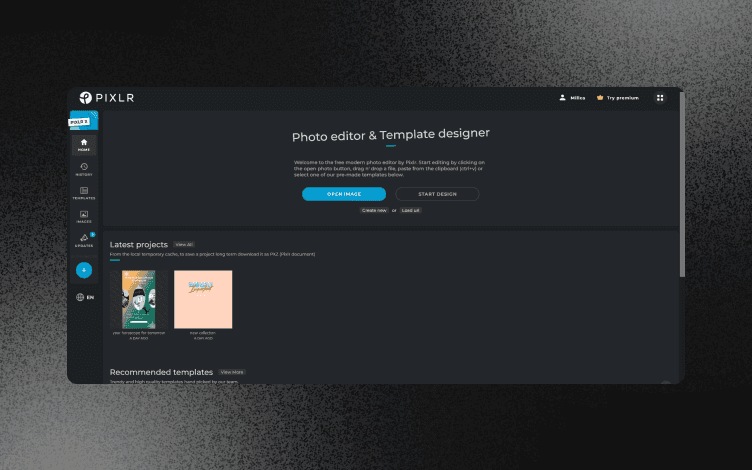Open the new collection project thumbnail
Screen dimensions: 752x470
[x=203, y=299]
